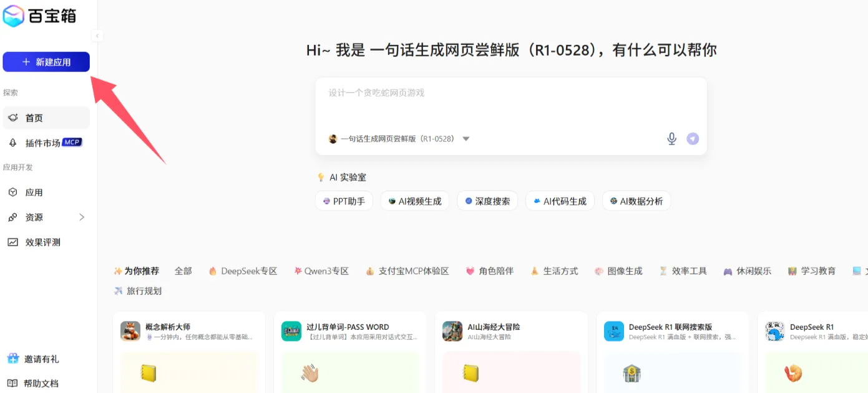This screenshot has width=868, height=393.
Task: Click the 过儿背单词 card waving hand preview
Action: point(310,374)
